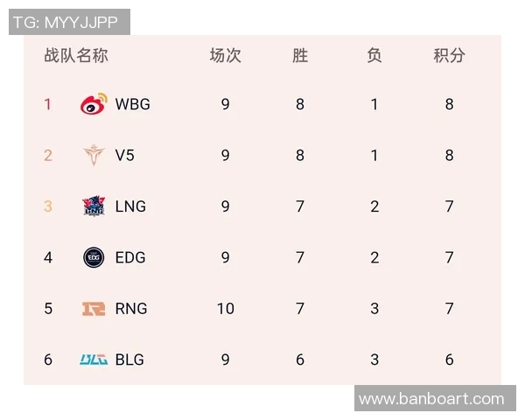This screenshot has width=525, height=420.
Task: Click the V5 team logo
Action: tap(94, 156)
